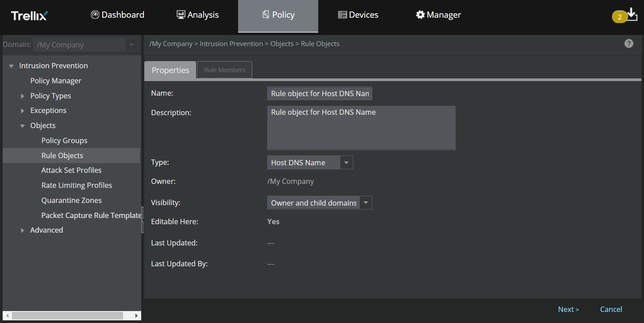The width and height of the screenshot is (644, 323).
Task: Open the Dashboard menu
Action: click(117, 15)
